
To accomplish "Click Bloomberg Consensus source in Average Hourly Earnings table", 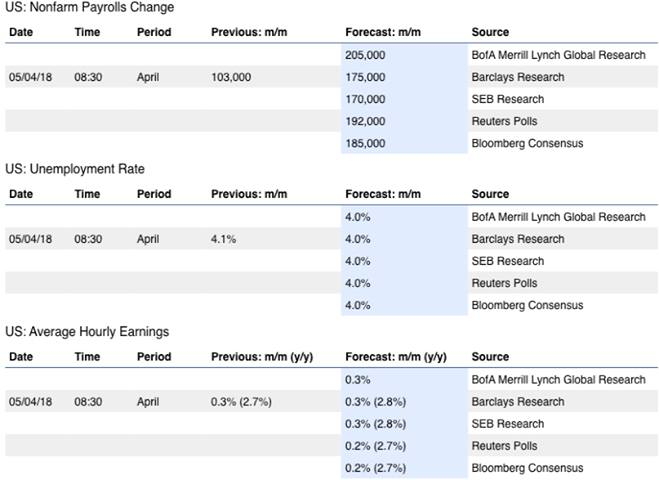I will (x=527, y=468).
